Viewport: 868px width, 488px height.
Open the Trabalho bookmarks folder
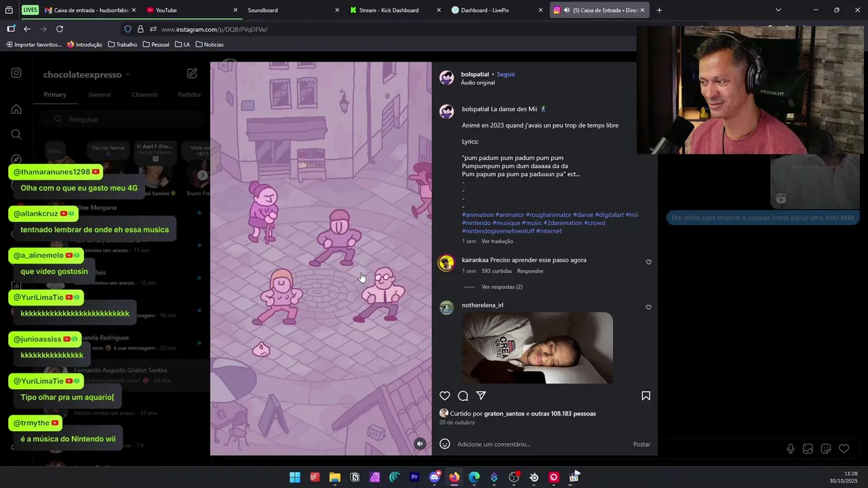coord(123,45)
